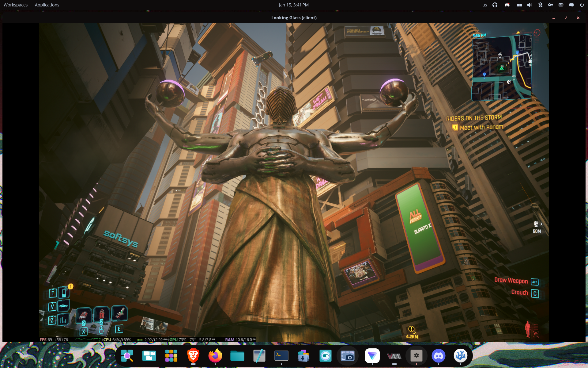Open the text editor icon in dock
The width and height of the screenshot is (588, 368).
pos(259,356)
